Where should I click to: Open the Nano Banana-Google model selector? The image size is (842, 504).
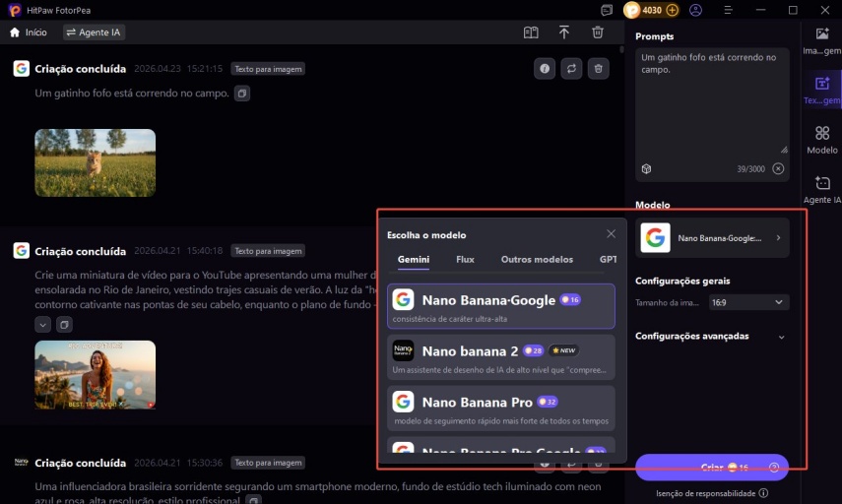point(712,238)
